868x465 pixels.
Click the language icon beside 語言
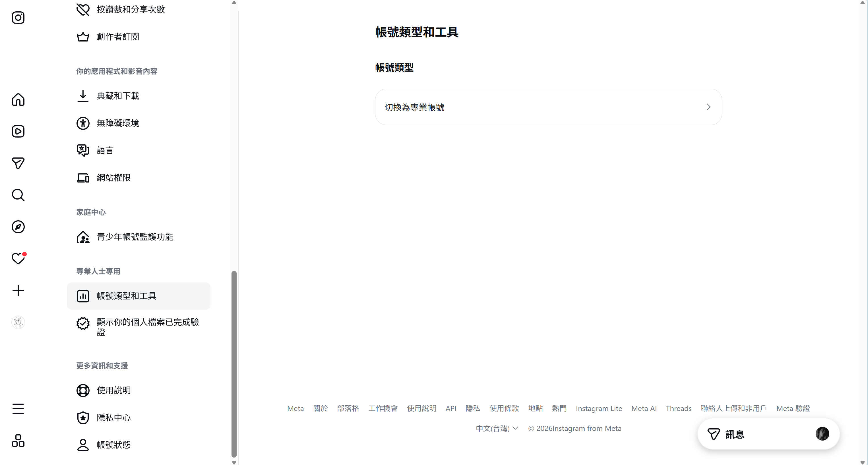coord(83,151)
